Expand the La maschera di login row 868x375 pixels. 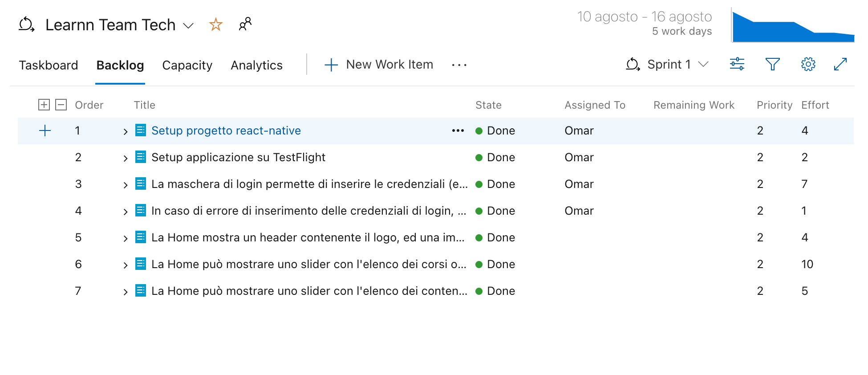[126, 185]
